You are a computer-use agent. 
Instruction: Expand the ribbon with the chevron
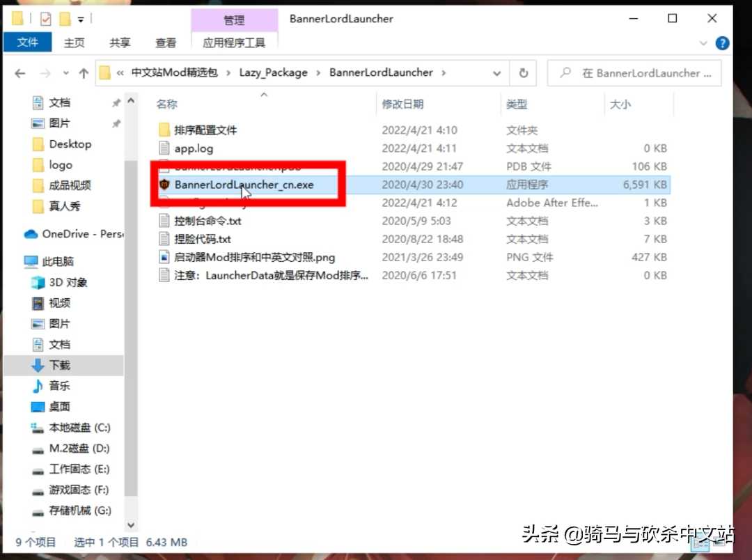[x=705, y=43]
